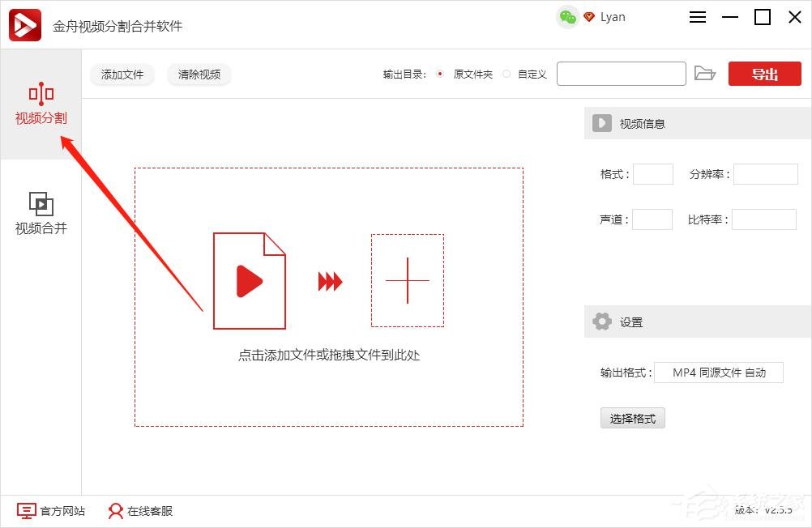
Task: Click the 选择格式 button
Action: [632, 418]
